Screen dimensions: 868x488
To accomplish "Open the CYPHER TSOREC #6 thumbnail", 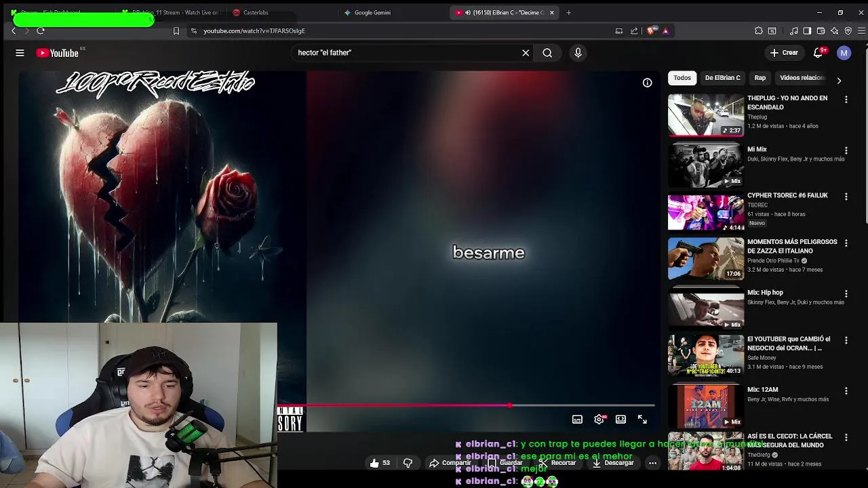I will pos(706,212).
